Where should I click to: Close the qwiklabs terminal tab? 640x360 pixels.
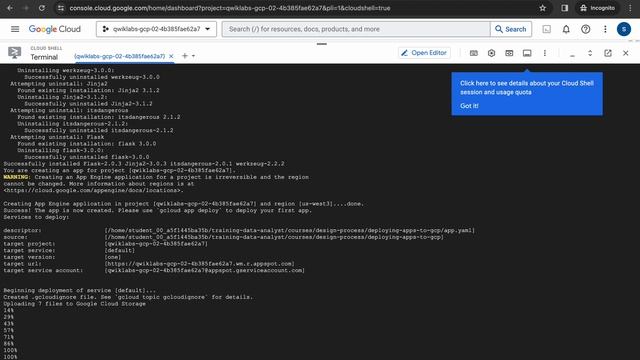coord(171,56)
